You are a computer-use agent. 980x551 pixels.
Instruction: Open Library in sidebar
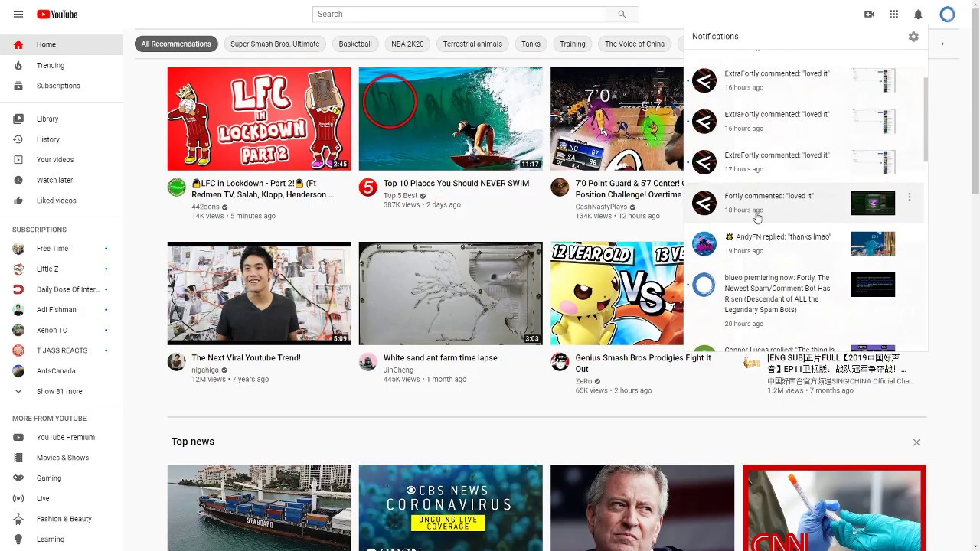click(x=61, y=119)
